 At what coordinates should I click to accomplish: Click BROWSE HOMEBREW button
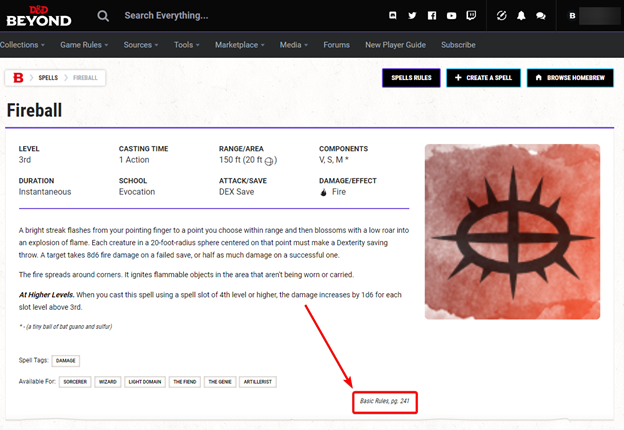point(570,78)
